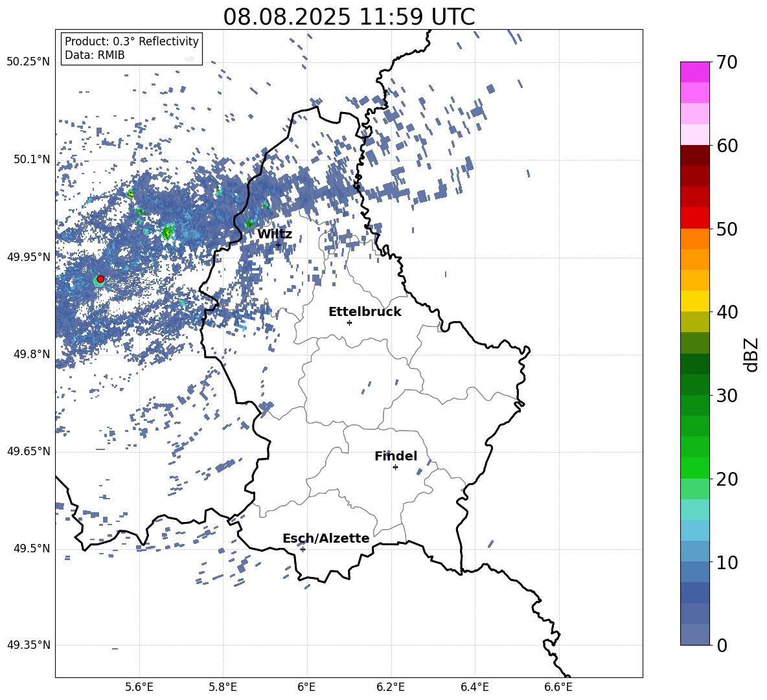
Task: Click the 6°E longitude label
Action: point(306,687)
